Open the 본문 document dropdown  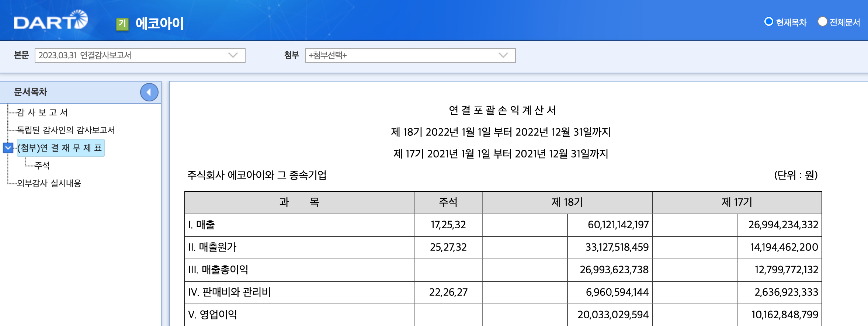[x=140, y=55]
